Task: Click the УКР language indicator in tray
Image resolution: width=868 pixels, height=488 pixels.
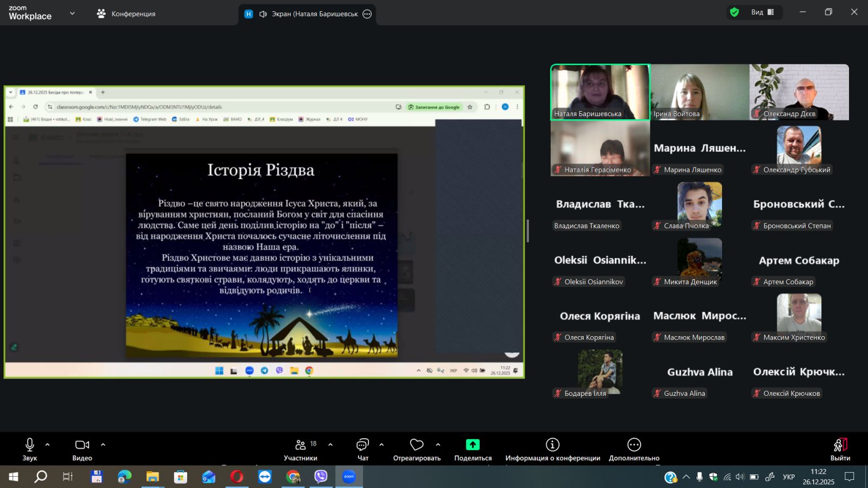Action: [788, 477]
